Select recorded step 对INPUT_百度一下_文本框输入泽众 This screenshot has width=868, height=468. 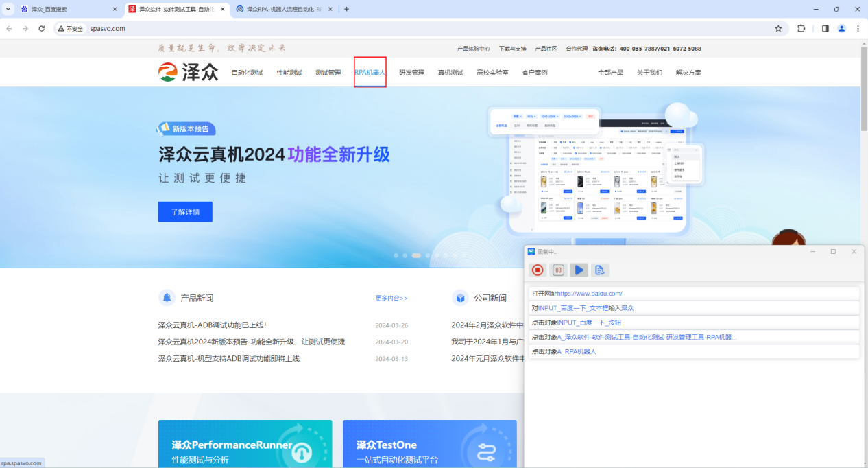tap(694, 308)
